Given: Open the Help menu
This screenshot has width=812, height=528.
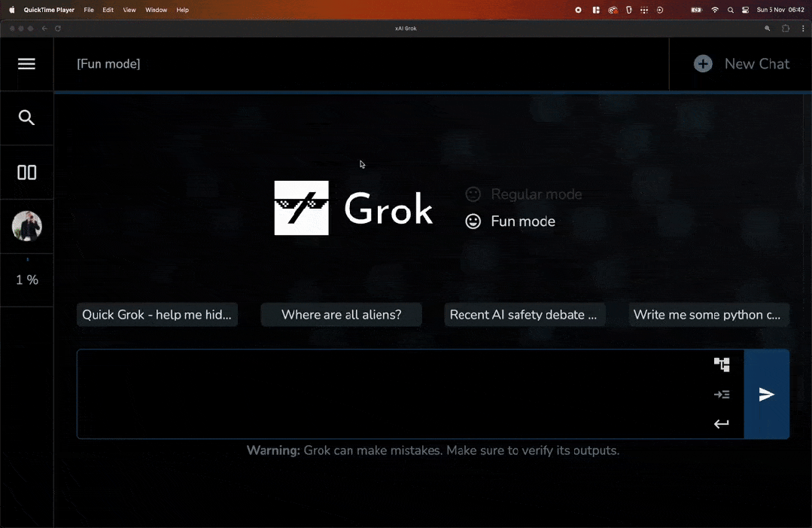Looking at the screenshot, I should (182, 10).
